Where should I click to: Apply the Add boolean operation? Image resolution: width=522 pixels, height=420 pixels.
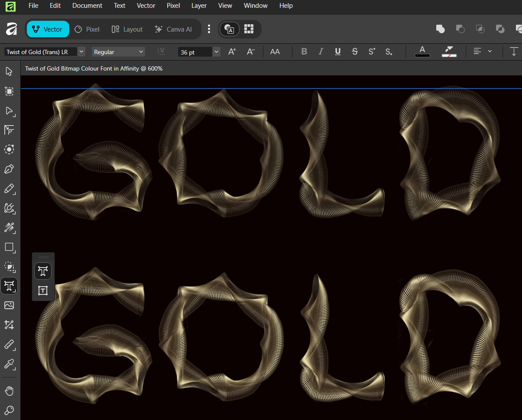point(440,29)
